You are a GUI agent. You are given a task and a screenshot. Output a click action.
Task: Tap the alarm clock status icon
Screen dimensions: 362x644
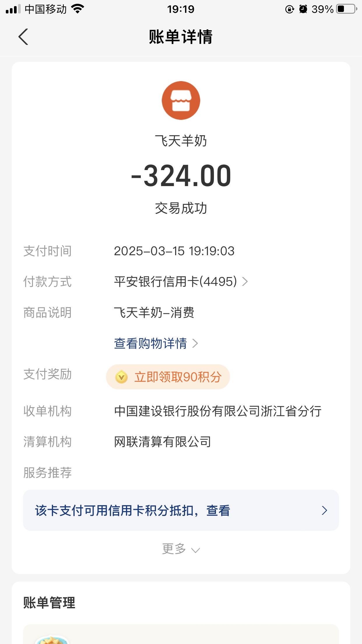[x=303, y=9]
